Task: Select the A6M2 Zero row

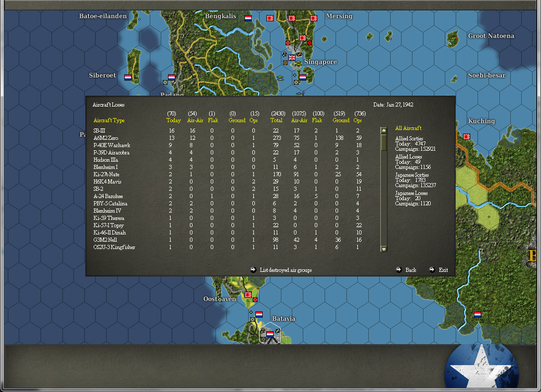Action: point(228,138)
